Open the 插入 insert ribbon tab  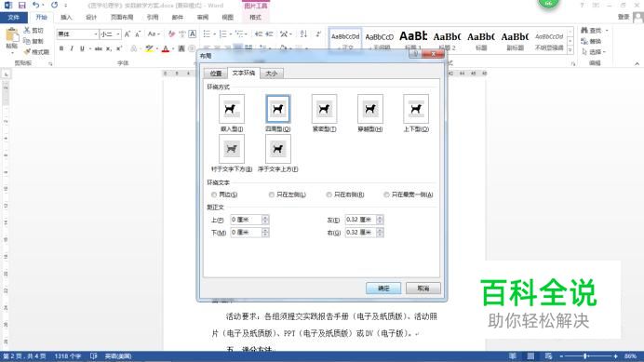[x=66, y=18]
